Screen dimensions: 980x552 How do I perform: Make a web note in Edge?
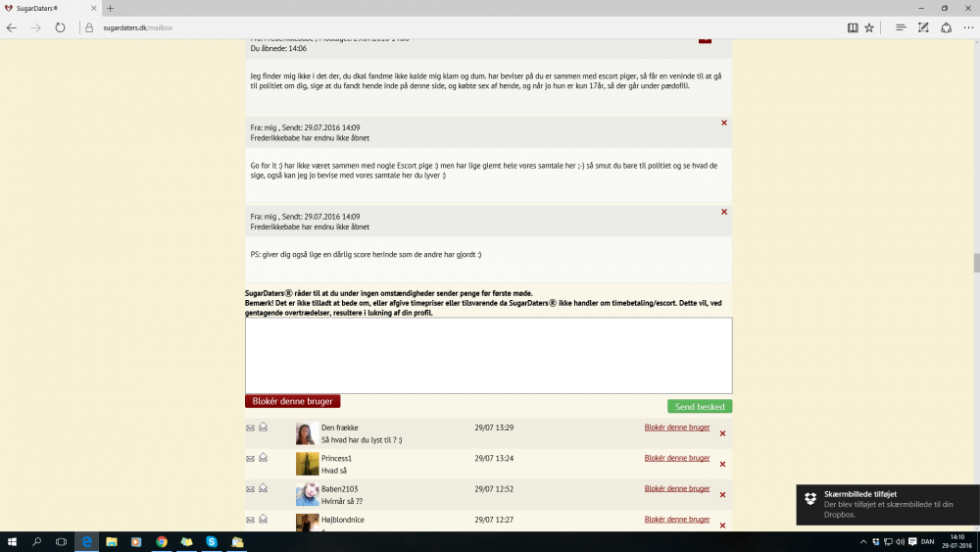pyautogui.click(x=923, y=27)
